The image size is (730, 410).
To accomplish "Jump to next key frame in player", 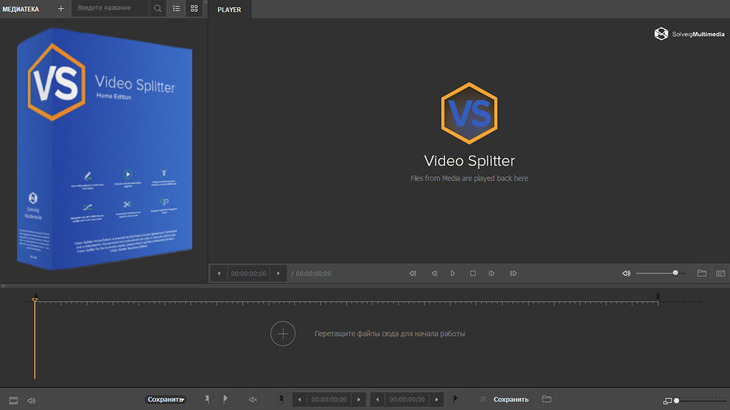I will point(513,274).
